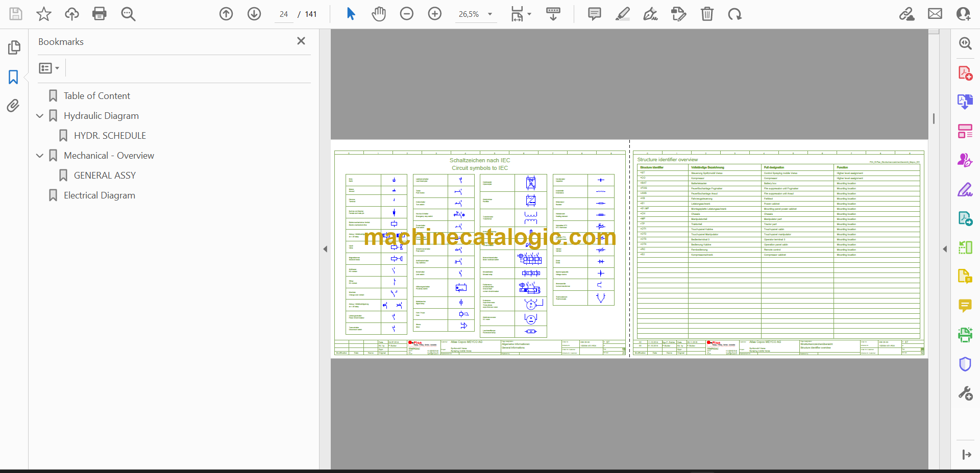
Task: Show page thumbnails panel
Action: (x=14, y=47)
